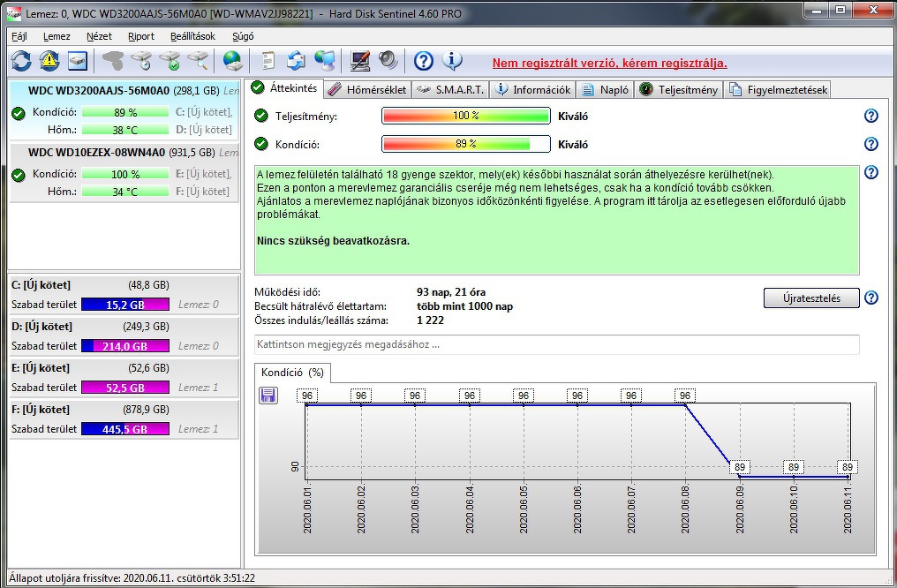This screenshot has width=897, height=588.
Task: Click the Újratesztelés button
Action: pyautogui.click(x=811, y=298)
